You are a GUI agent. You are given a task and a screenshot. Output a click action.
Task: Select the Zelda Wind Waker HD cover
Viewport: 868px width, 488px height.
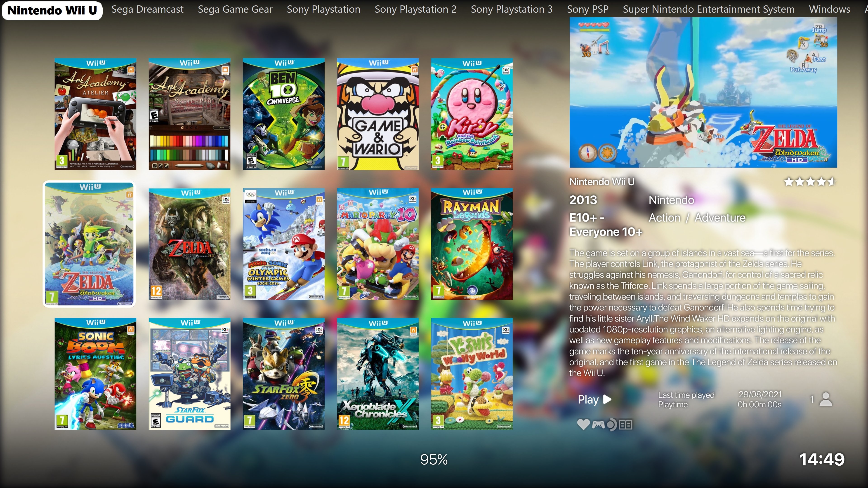[89, 244]
